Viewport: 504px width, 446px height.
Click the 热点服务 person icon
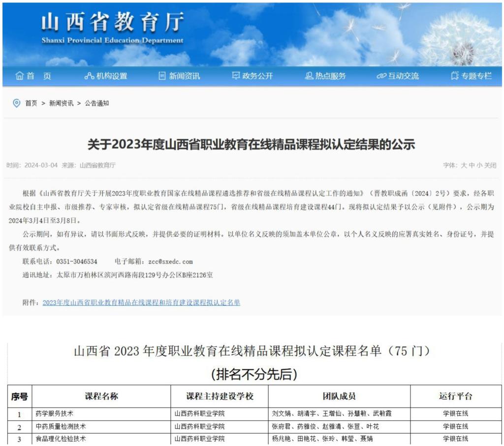click(x=309, y=76)
